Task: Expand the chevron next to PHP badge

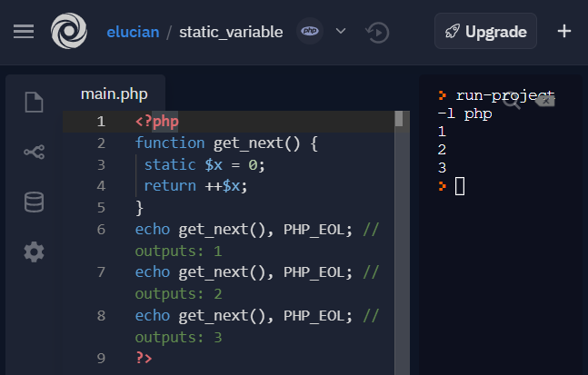Action: (341, 31)
